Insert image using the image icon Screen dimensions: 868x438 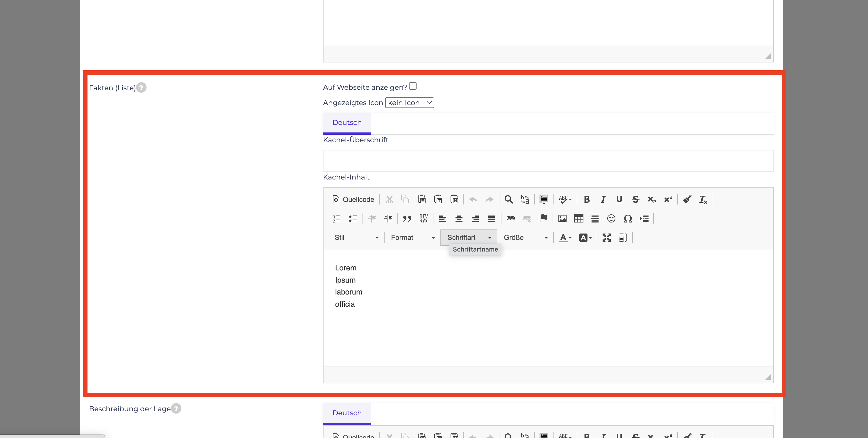(562, 218)
